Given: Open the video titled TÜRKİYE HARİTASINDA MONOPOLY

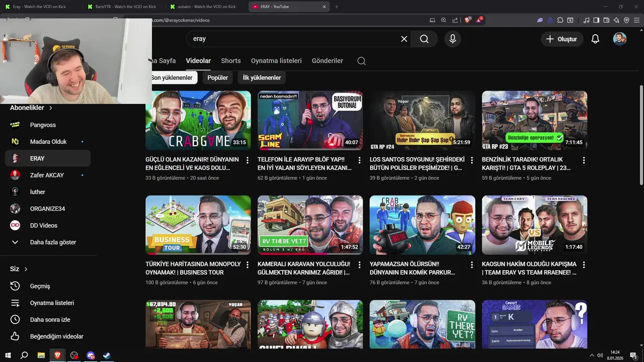Looking at the screenshot, I should pos(193,268).
